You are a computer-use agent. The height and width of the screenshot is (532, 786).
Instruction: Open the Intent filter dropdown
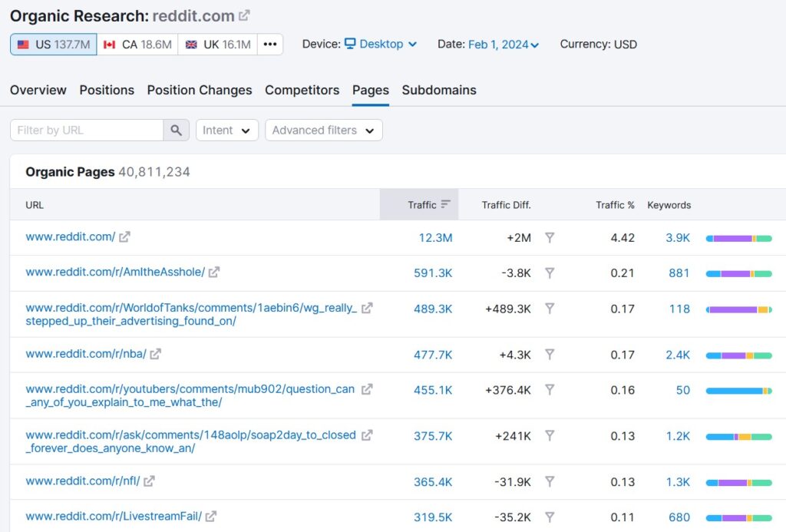point(227,131)
